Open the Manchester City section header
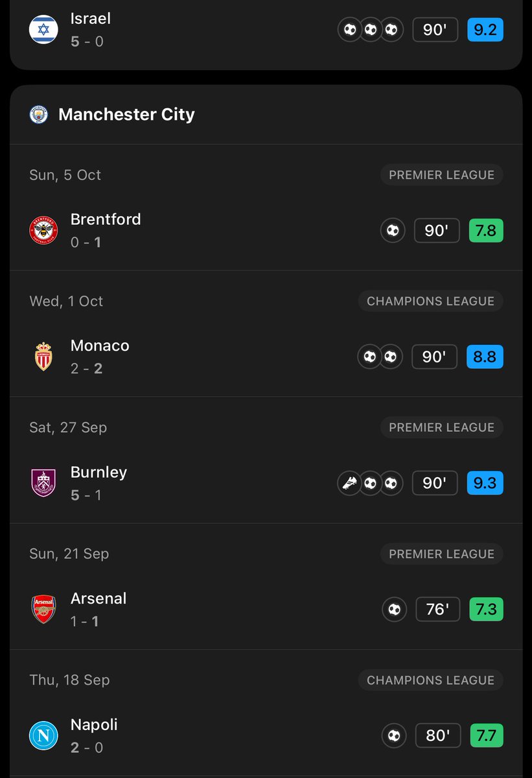The image size is (532, 778). point(266,115)
